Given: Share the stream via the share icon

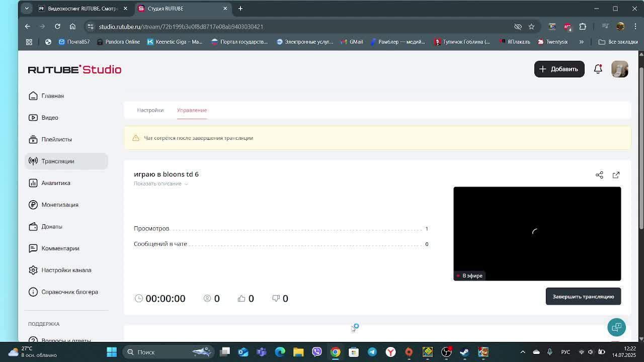Looking at the screenshot, I should coord(599,175).
